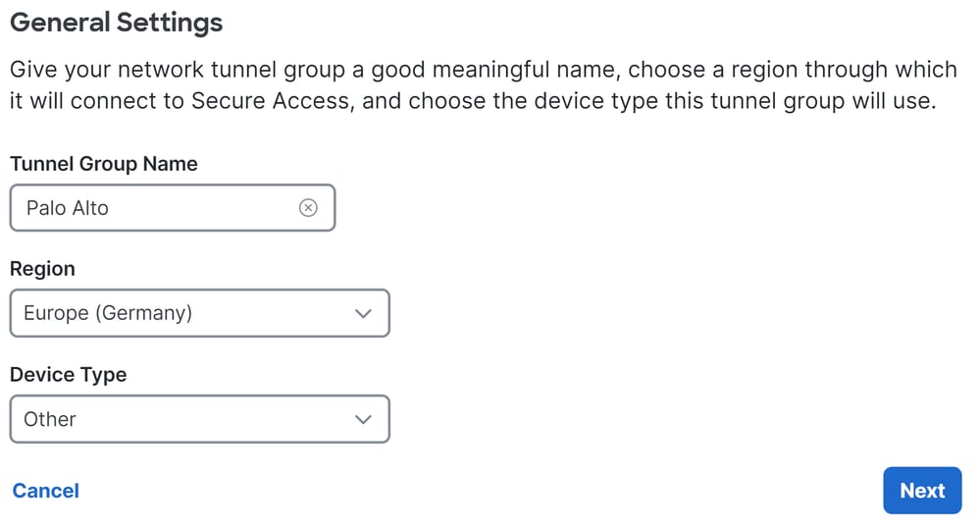Viewport: 980px width, 529px height.
Task: Cancel the tunnel group setup
Action: coord(46,491)
